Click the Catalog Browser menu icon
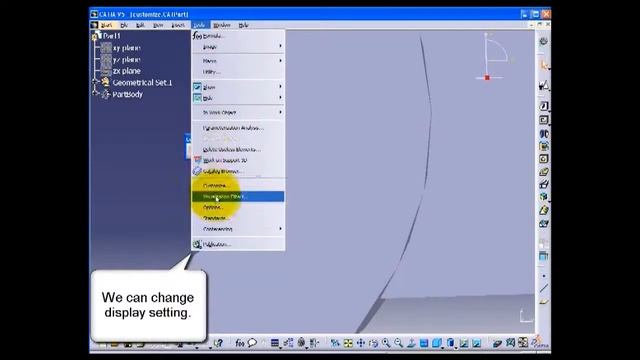The height and width of the screenshot is (360, 640). [197, 171]
